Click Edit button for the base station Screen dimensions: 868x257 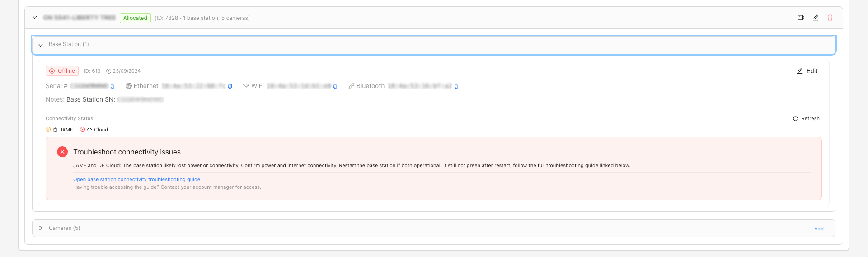(807, 71)
